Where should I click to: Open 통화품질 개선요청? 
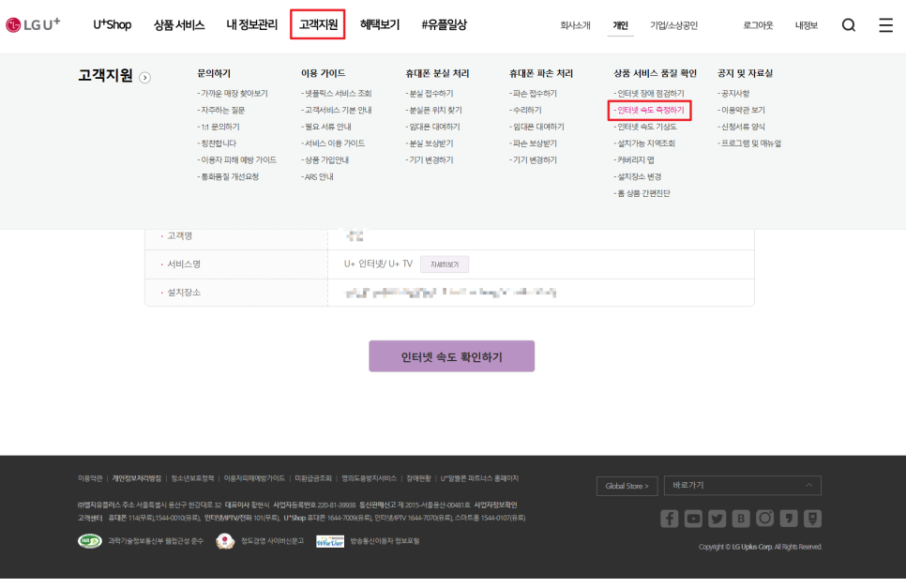tap(228, 176)
